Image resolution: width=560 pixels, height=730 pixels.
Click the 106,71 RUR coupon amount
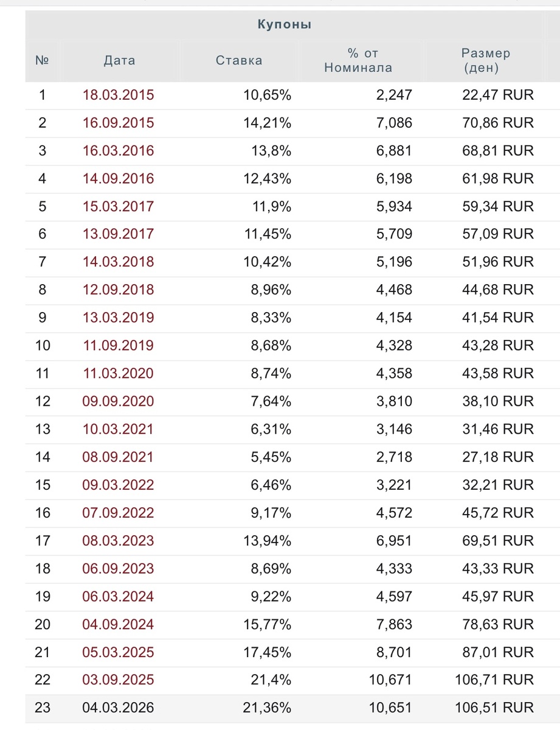click(494, 680)
